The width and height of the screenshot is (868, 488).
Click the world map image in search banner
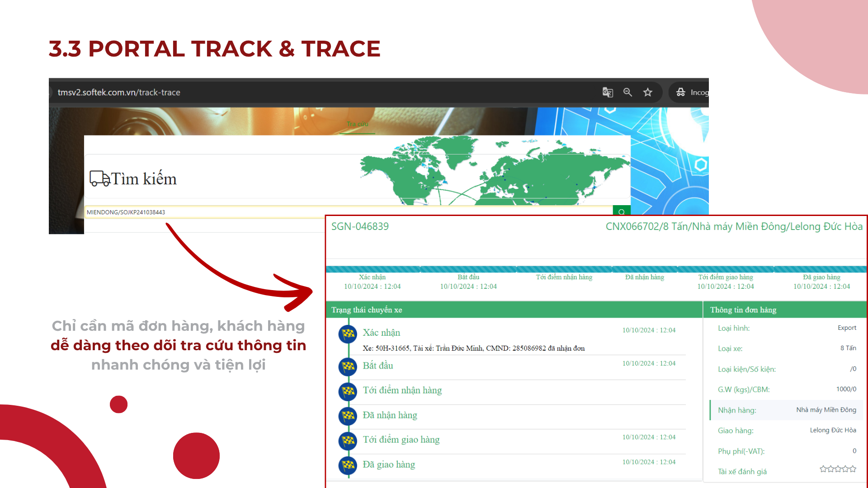(x=495, y=171)
